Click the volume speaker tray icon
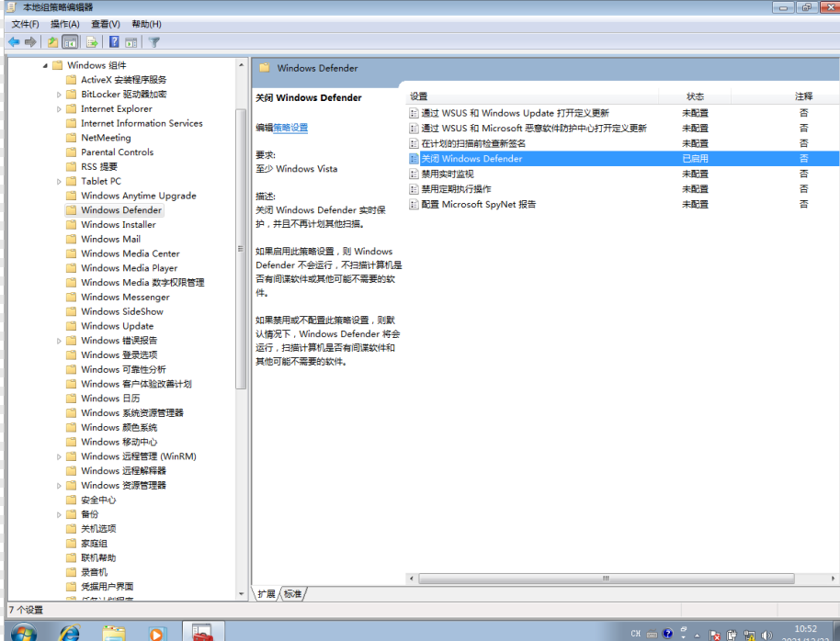This screenshot has height=641, width=840. coord(766,635)
